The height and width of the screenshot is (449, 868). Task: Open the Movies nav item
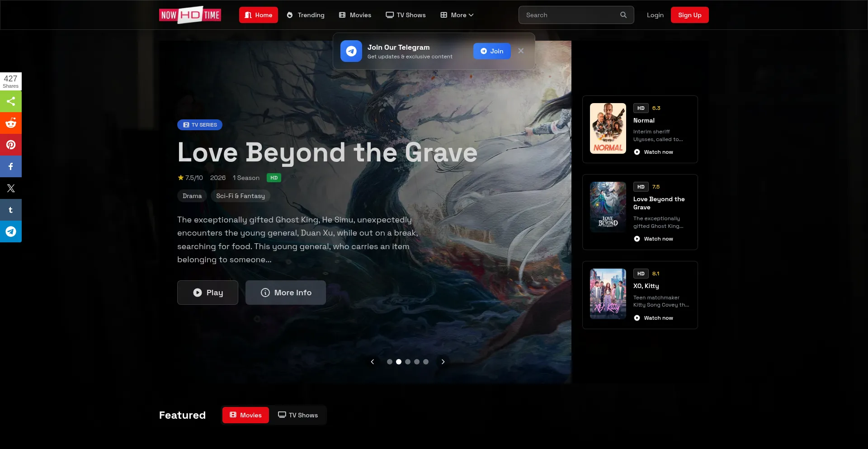click(355, 15)
